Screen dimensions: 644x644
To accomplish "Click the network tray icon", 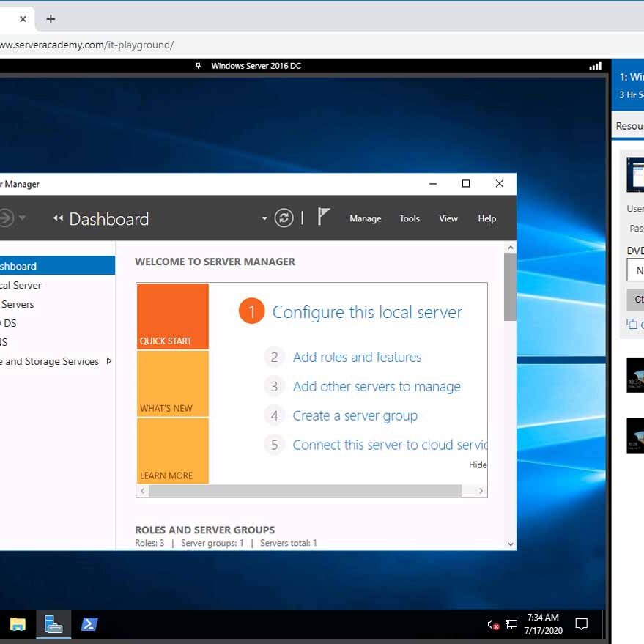I will [511, 625].
